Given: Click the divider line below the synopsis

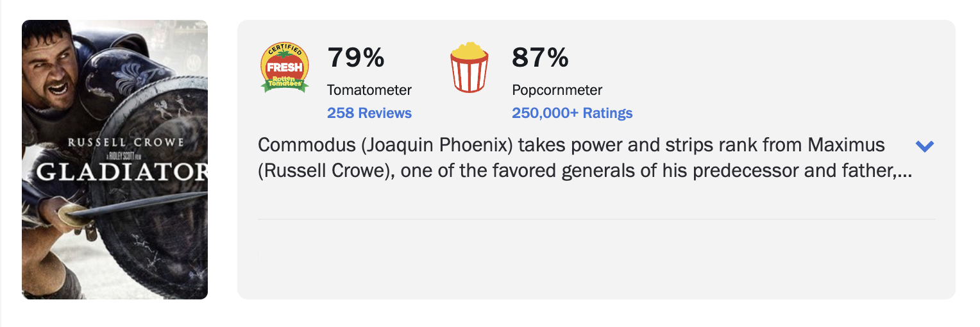Looking at the screenshot, I should click(x=596, y=219).
